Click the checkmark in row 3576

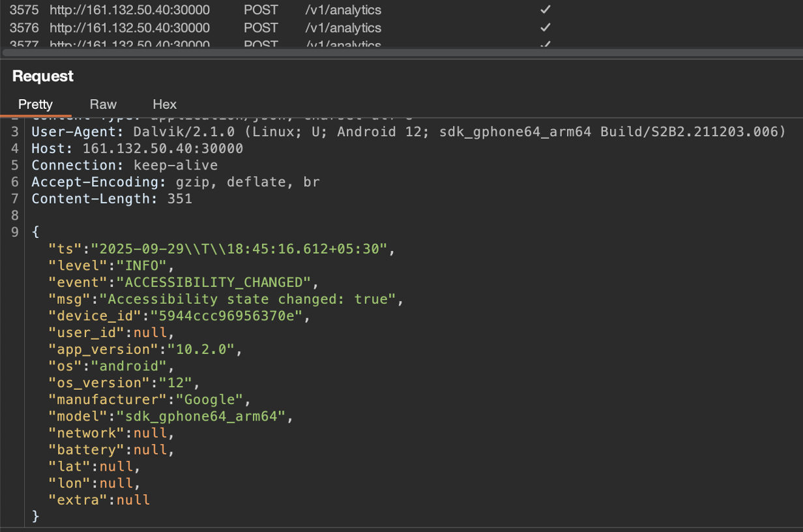click(x=546, y=28)
